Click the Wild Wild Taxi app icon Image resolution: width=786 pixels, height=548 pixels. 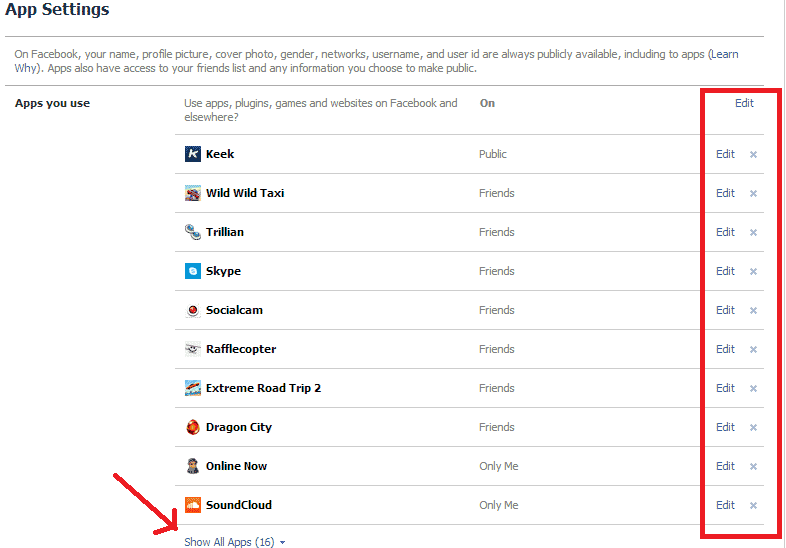click(x=193, y=193)
